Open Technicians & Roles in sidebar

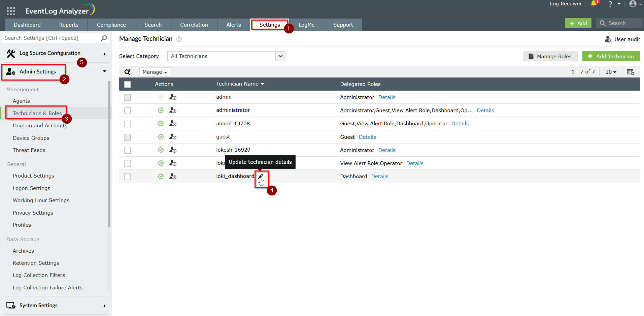click(x=37, y=113)
